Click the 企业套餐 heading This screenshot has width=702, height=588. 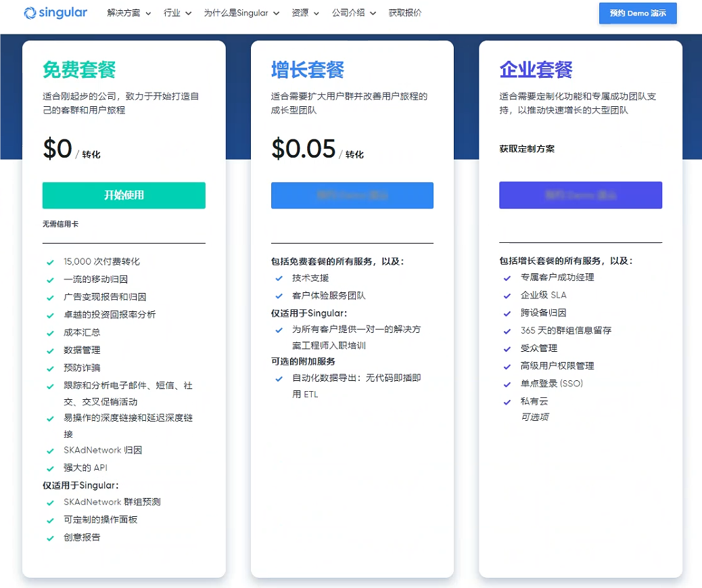[536, 70]
